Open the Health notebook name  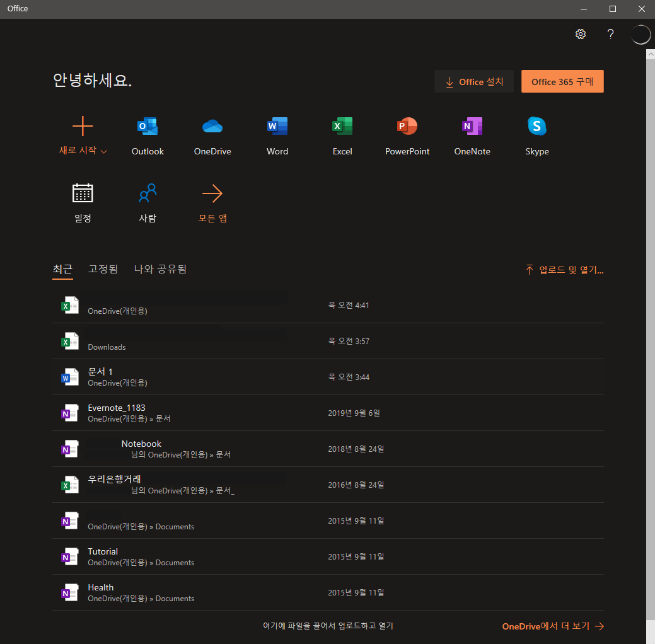tap(101, 587)
